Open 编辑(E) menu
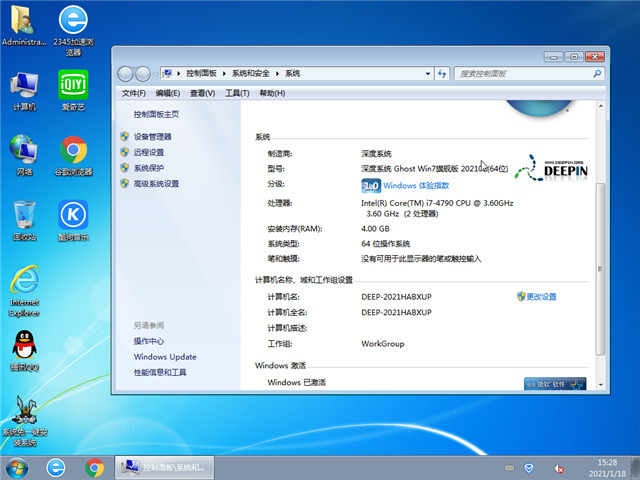This screenshot has height=480, width=640. pos(168,93)
